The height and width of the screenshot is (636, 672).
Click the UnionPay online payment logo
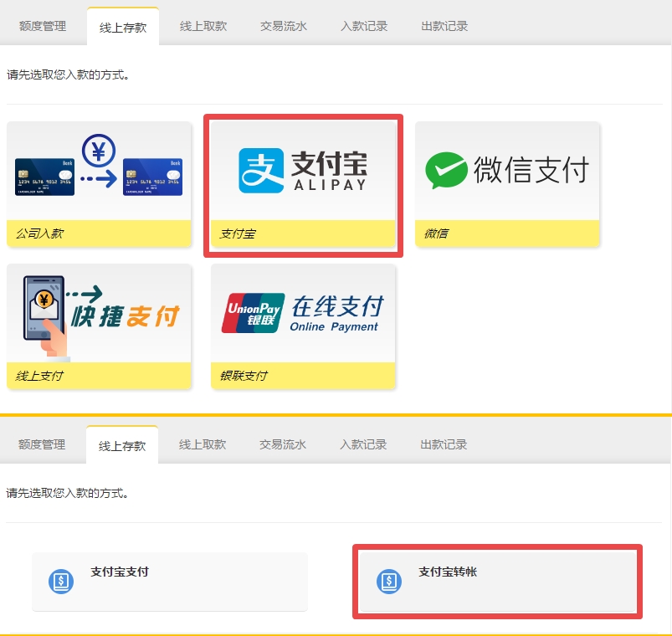(x=303, y=314)
